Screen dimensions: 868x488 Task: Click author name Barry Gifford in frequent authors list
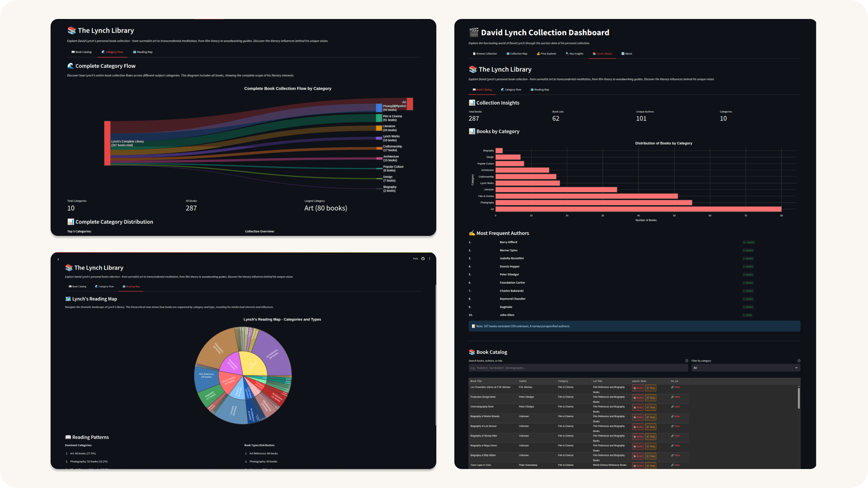pyautogui.click(x=508, y=242)
